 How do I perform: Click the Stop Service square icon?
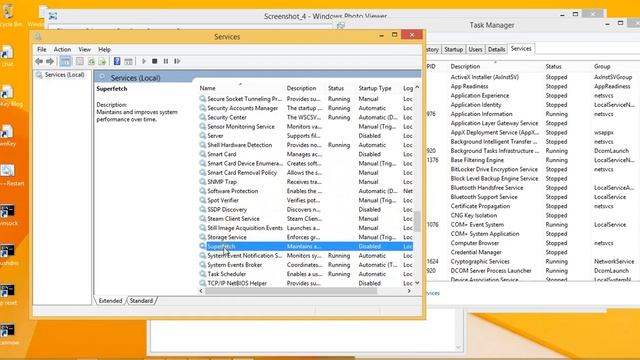click(155, 61)
